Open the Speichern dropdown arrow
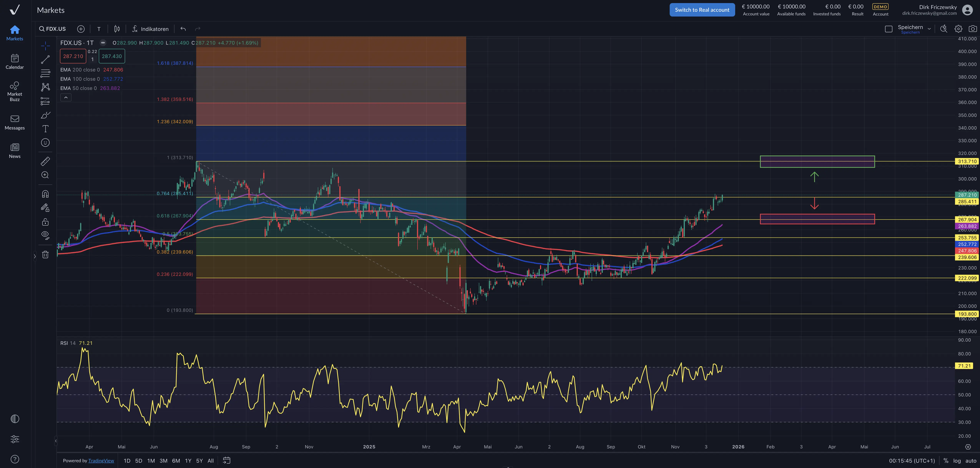Viewport: 980px width, 468px height. [x=929, y=29]
